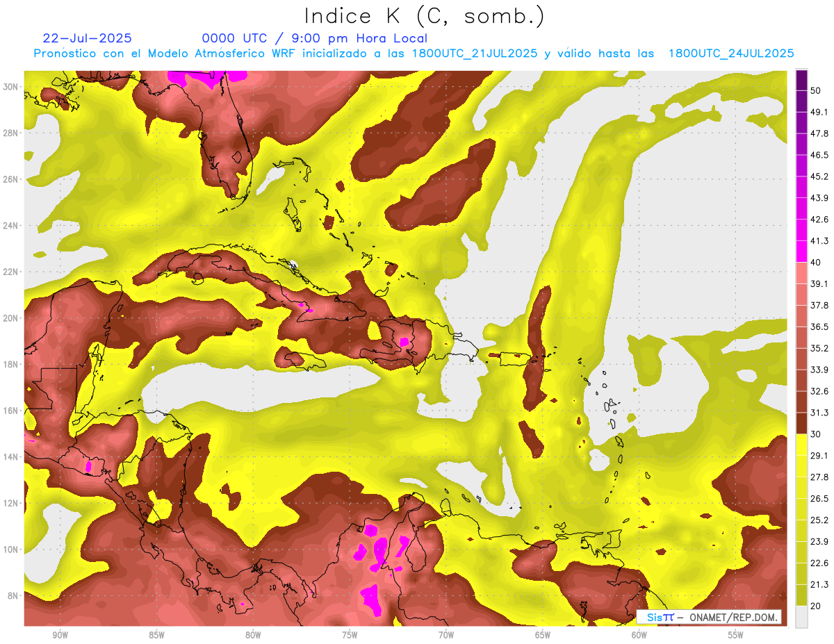
Task: Click the "22N" latitude label
Action: tap(11, 272)
